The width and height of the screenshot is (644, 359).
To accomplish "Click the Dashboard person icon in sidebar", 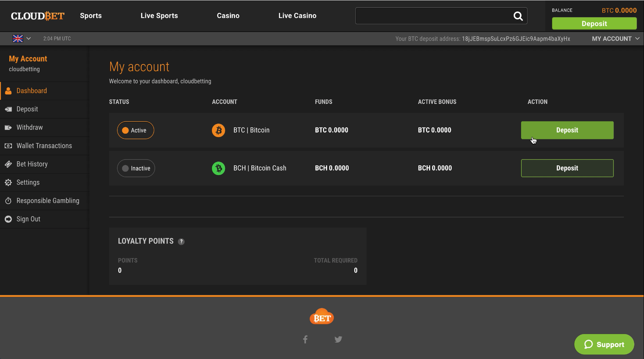I will point(8,91).
